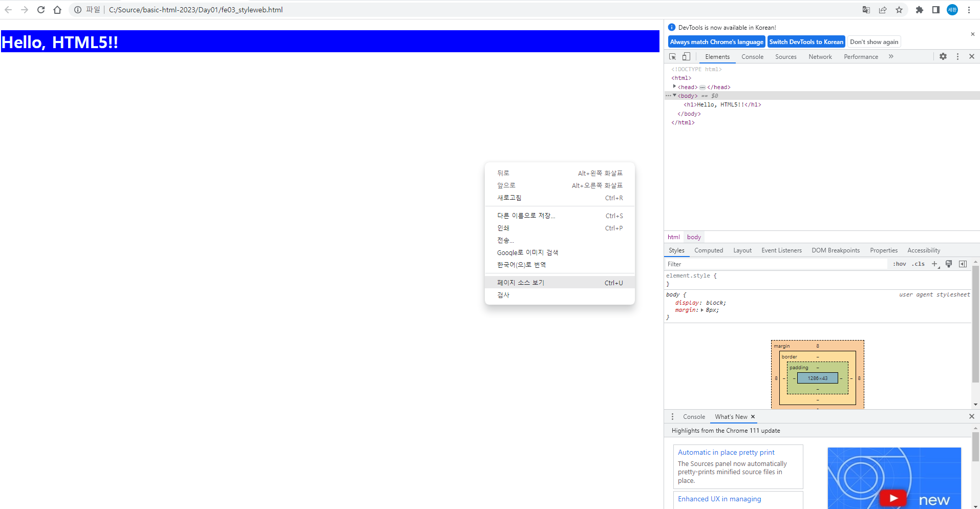Toggle the .cls class editor
This screenshot has width=980, height=509.
tap(919, 264)
